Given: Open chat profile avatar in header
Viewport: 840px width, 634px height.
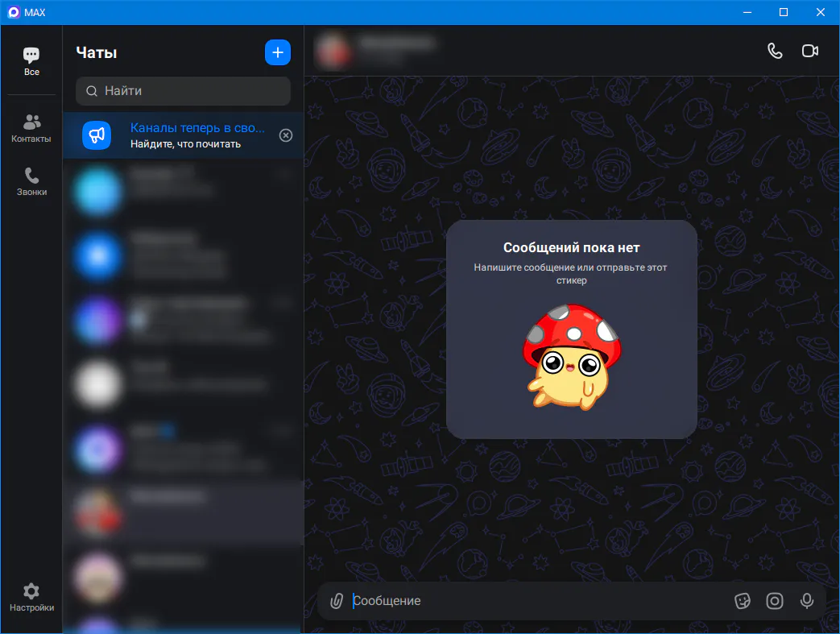Looking at the screenshot, I should pos(333,51).
